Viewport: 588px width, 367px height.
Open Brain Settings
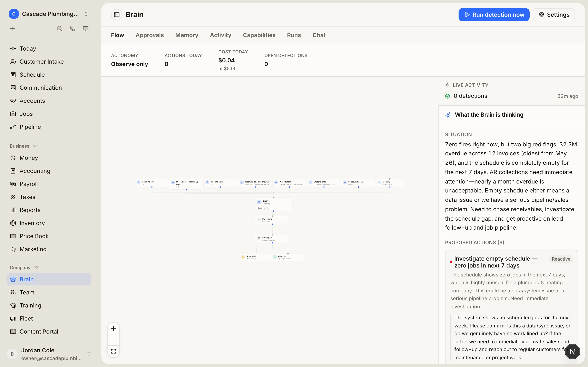click(554, 14)
